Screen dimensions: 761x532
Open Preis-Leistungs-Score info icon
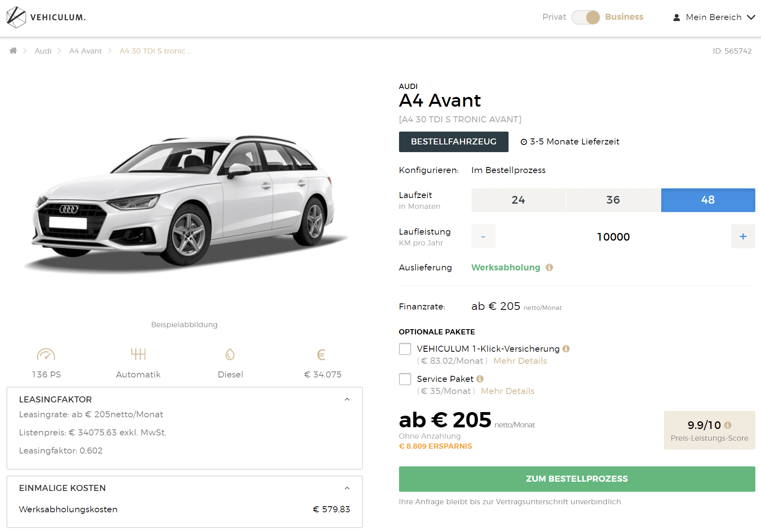[728, 425]
